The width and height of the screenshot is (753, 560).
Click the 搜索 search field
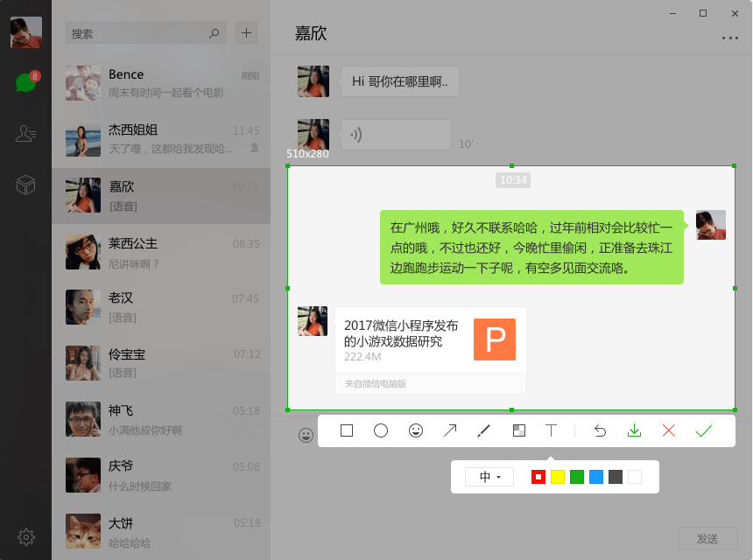coord(145,33)
